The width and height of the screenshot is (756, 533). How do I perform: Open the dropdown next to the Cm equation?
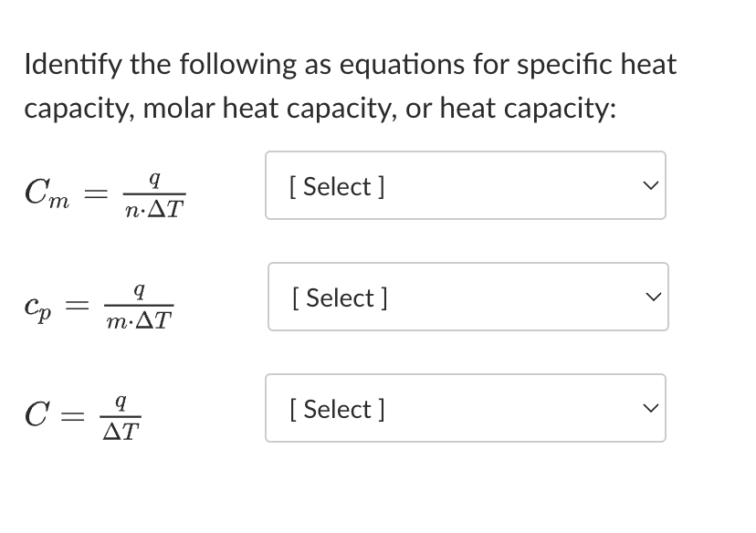465,185
